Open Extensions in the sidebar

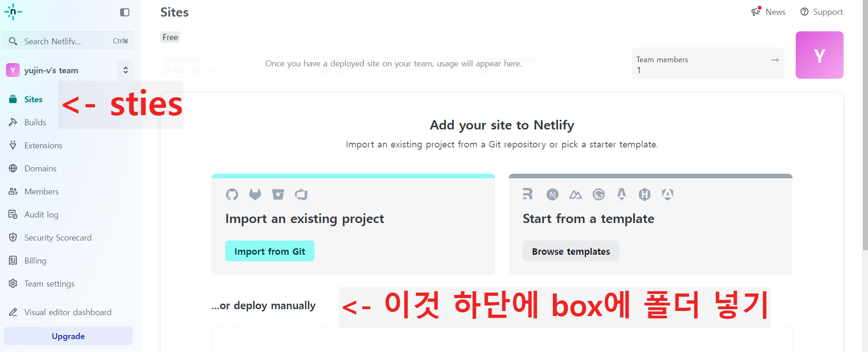(x=43, y=145)
